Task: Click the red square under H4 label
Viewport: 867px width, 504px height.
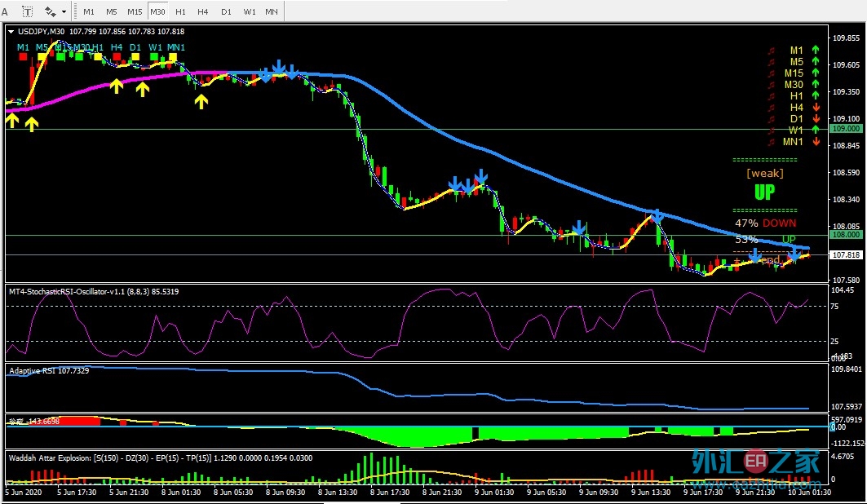Action: click(116, 56)
